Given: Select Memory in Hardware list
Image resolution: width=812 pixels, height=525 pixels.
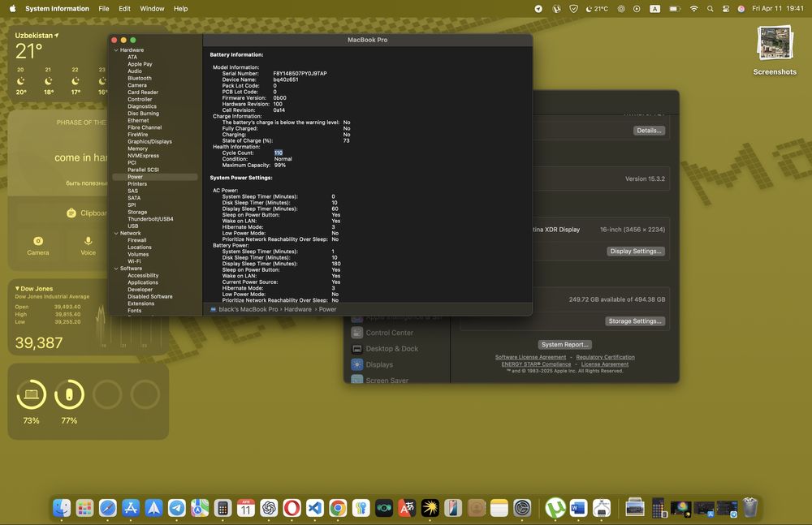Looking at the screenshot, I should click(137, 148).
